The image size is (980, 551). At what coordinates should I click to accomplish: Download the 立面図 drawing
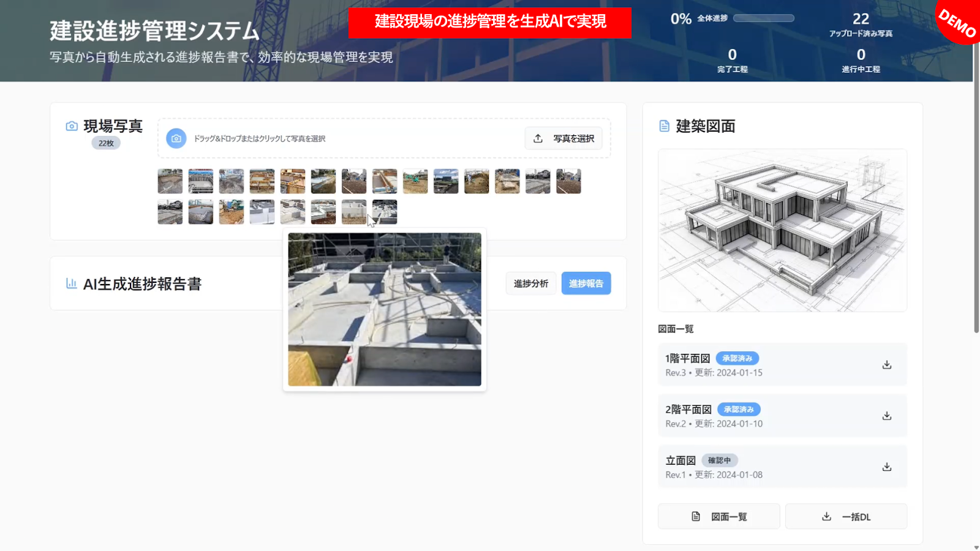pos(886,467)
